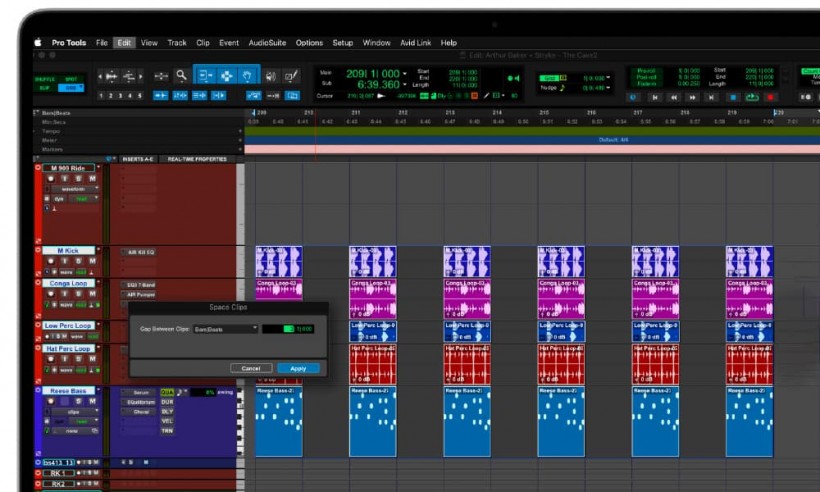Enable Slip edit mode
Screen dimensions: 820x492
[x=45, y=88]
